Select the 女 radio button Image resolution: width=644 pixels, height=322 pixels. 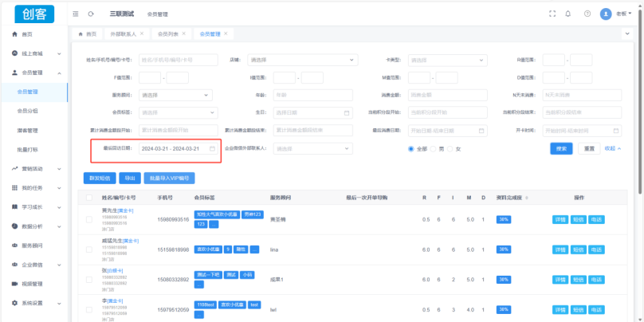point(450,149)
